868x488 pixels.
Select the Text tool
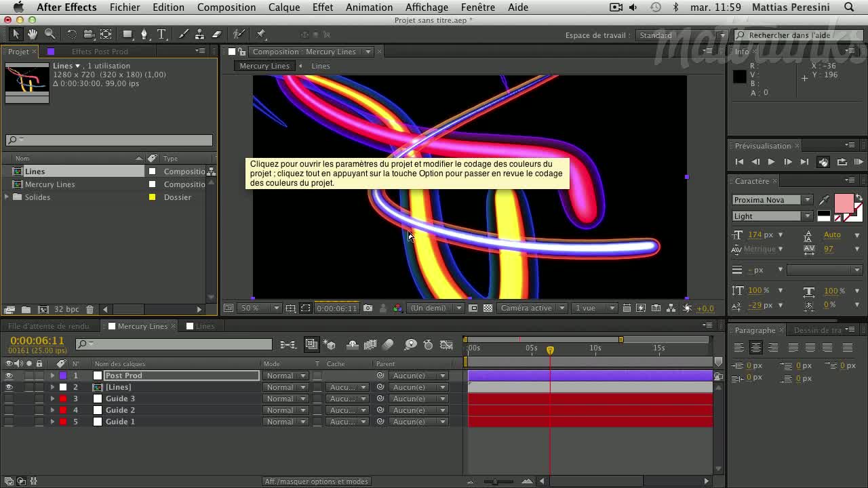[x=161, y=34]
